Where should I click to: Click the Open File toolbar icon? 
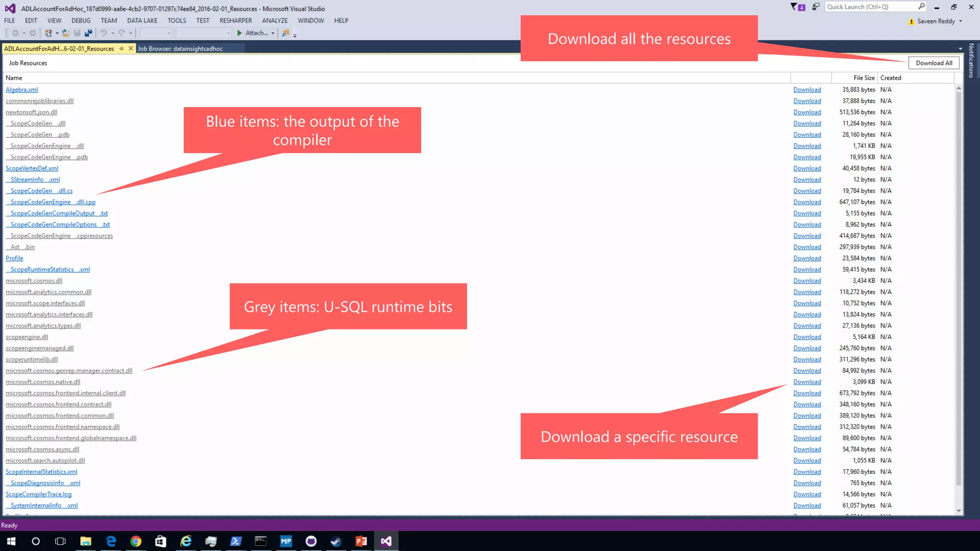click(66, 33)
